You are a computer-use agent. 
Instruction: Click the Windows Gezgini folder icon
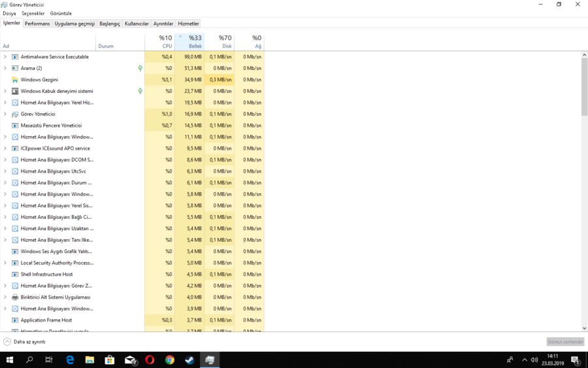(15, 80)
